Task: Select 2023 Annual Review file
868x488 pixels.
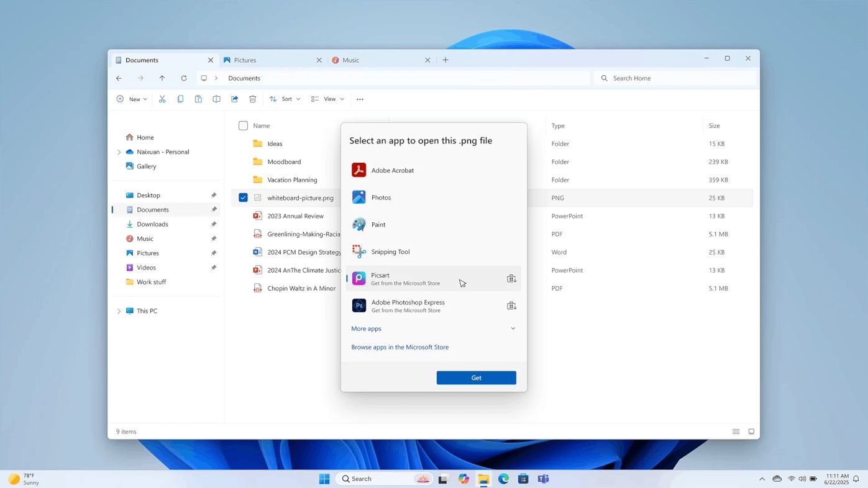Action: click(492, 216)
